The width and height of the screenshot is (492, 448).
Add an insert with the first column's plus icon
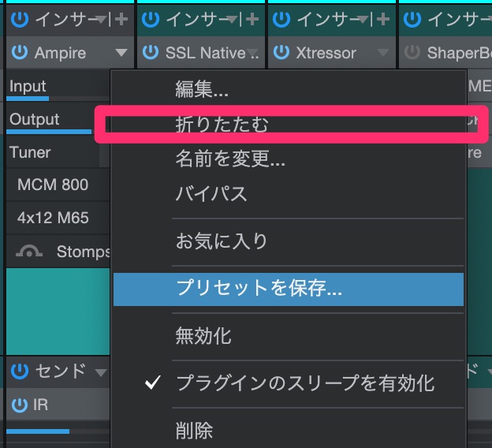tap(121, 19)
